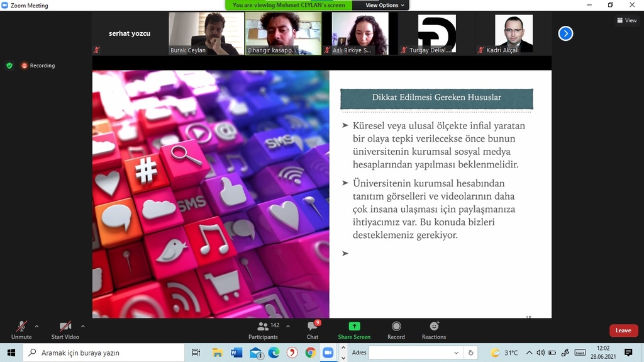Screen dimensions: 644x362
Task: Select Cihangir kasapo... video thumbnail
Action: click(x=283, y=33)
